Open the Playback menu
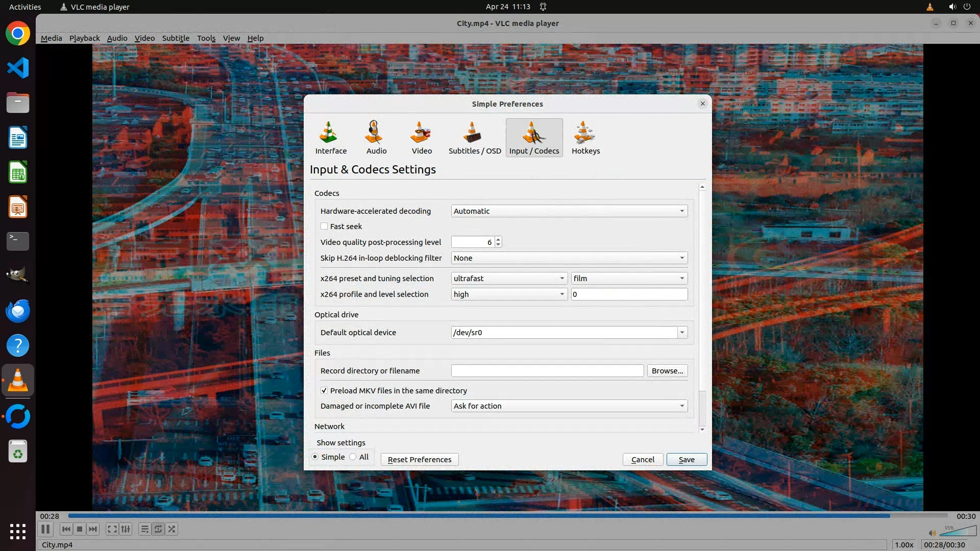The image size is (980, 551). point(84,38)
